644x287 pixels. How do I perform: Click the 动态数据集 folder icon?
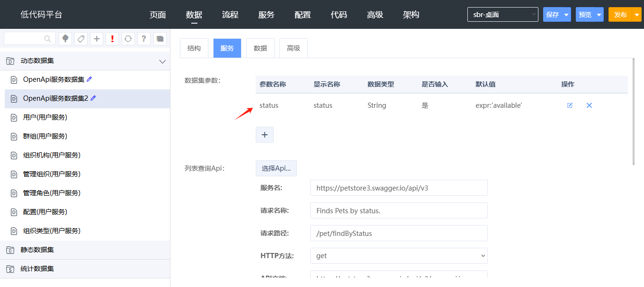click(x=10, y=61)
